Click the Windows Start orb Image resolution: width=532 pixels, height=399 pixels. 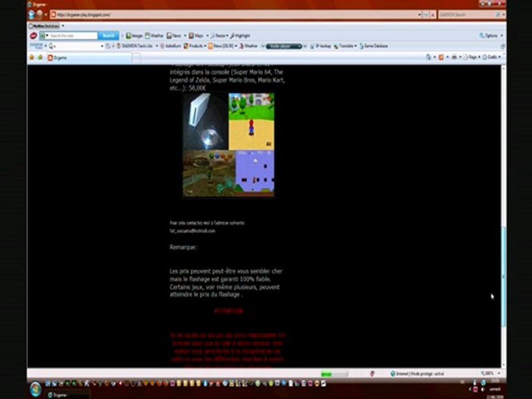35,389
